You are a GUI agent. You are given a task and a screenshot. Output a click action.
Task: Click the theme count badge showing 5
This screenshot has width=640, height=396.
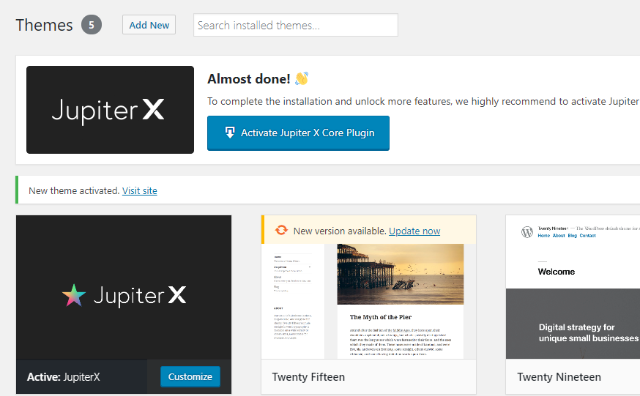click(91, 25)
